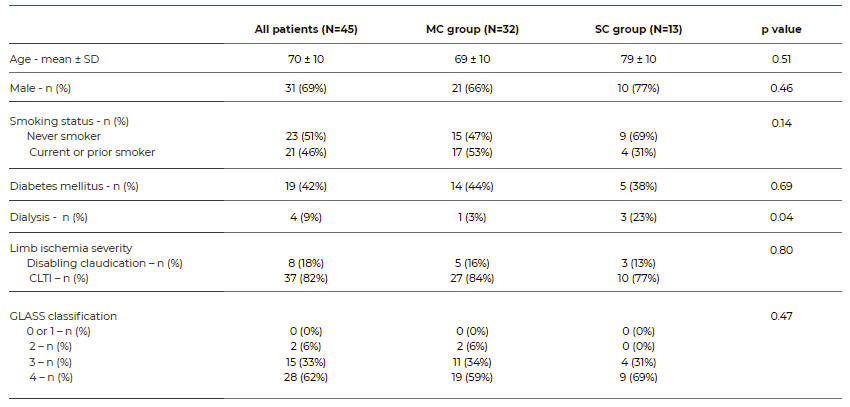Click the "GLASS classification" row heading
This screenshot has height=407, width=850.
point(63,316)
